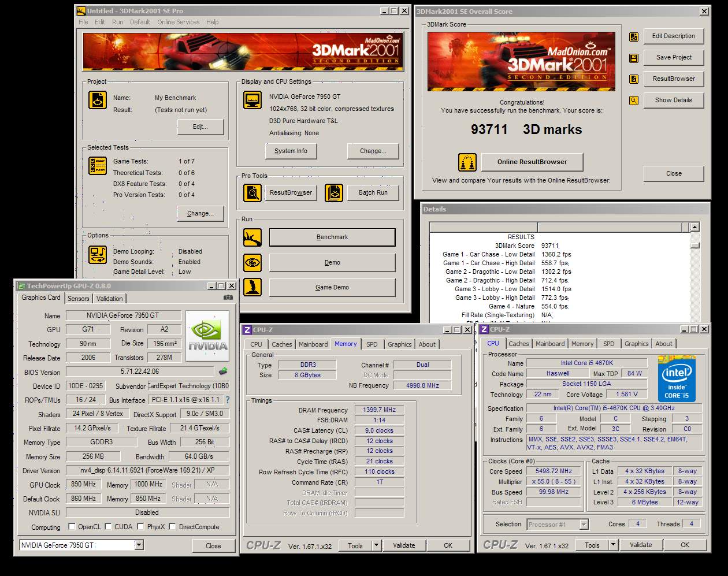The image size is (728, 576).
Task: Click the DRAM Frequency value field
Action: tap(379, 410)
